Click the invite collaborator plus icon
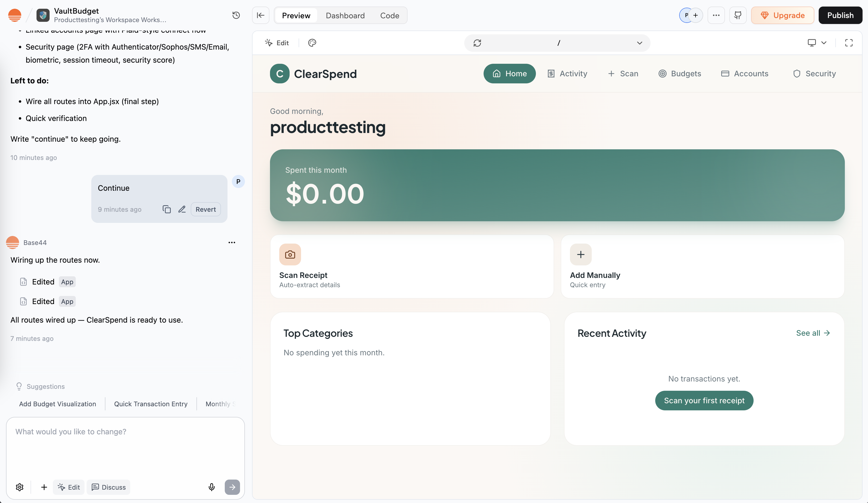The width and height of the screenshot is (868, 503). (696, 15)
